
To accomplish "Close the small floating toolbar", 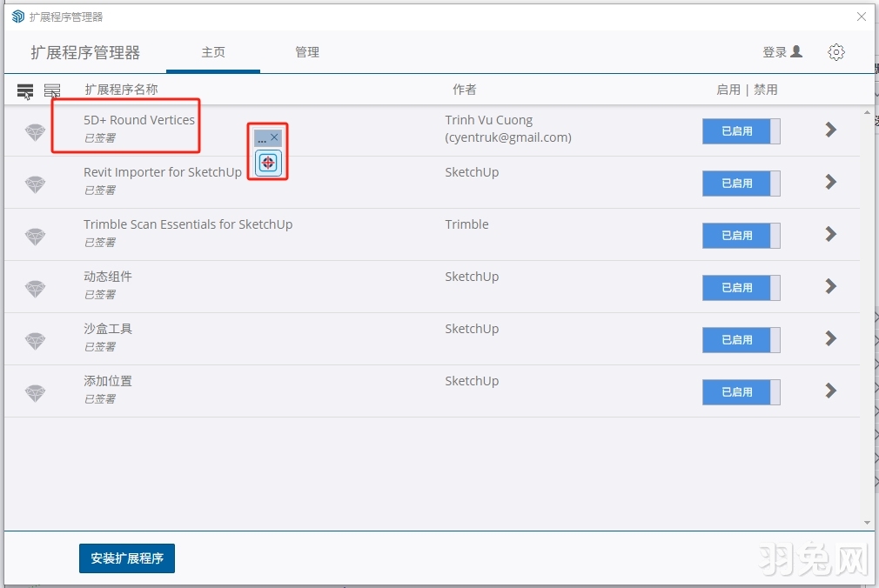I will (274, 137).
